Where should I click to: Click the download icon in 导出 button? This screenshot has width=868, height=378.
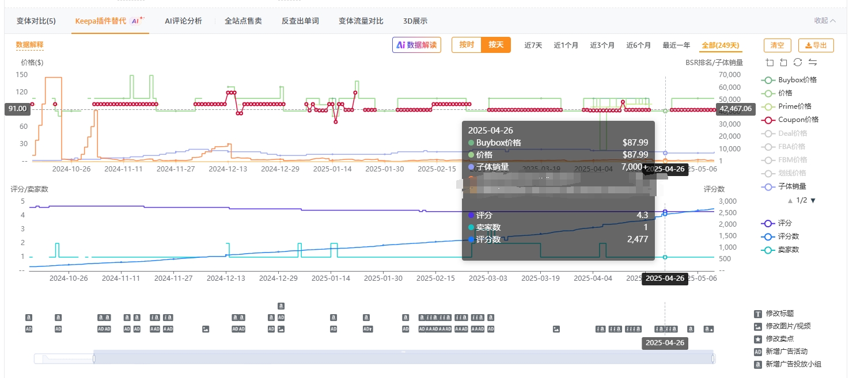pyautogui.click(x=808, y=45)
